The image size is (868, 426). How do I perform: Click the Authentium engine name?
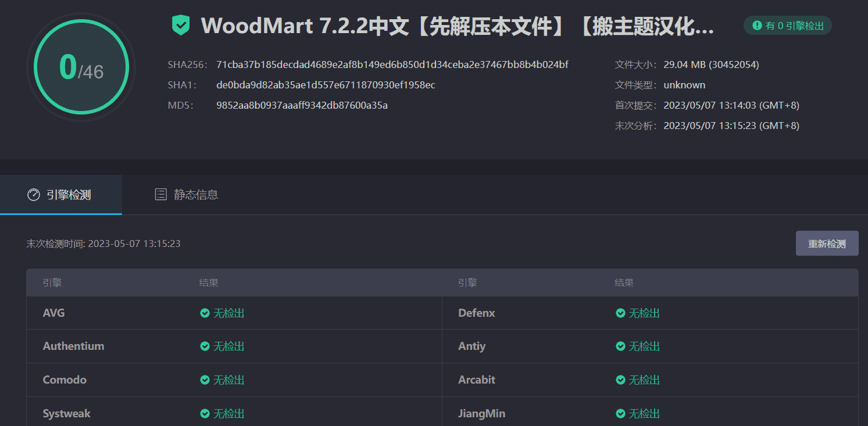pyautogui.click(x=73, y=346)
